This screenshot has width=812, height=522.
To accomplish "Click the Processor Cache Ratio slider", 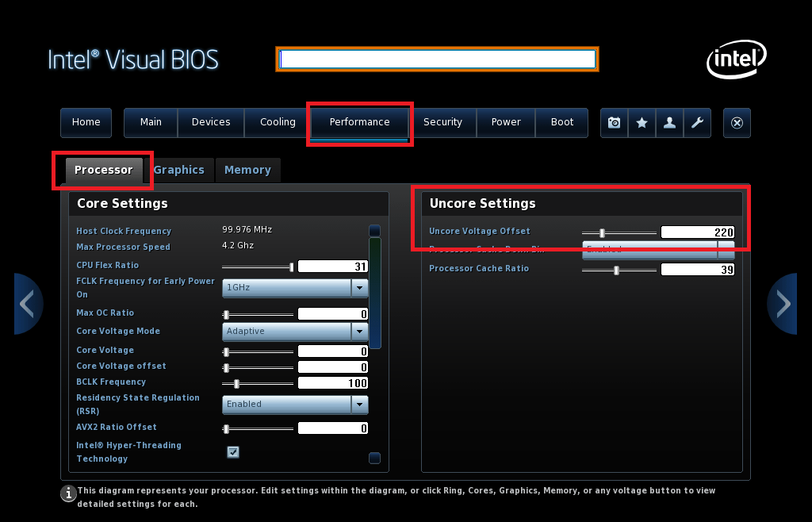I will (x=619, y=271).
